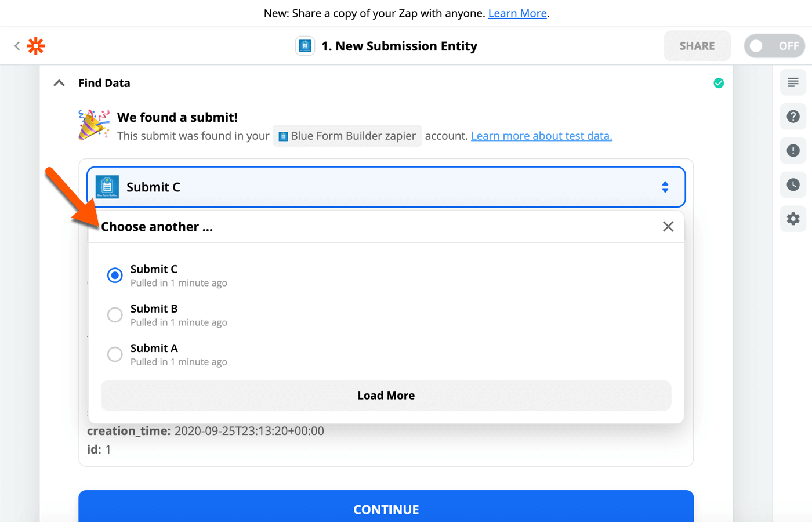Open the Help sidebar icon
This screenshot has height=522, width=812.
point(793,117)
